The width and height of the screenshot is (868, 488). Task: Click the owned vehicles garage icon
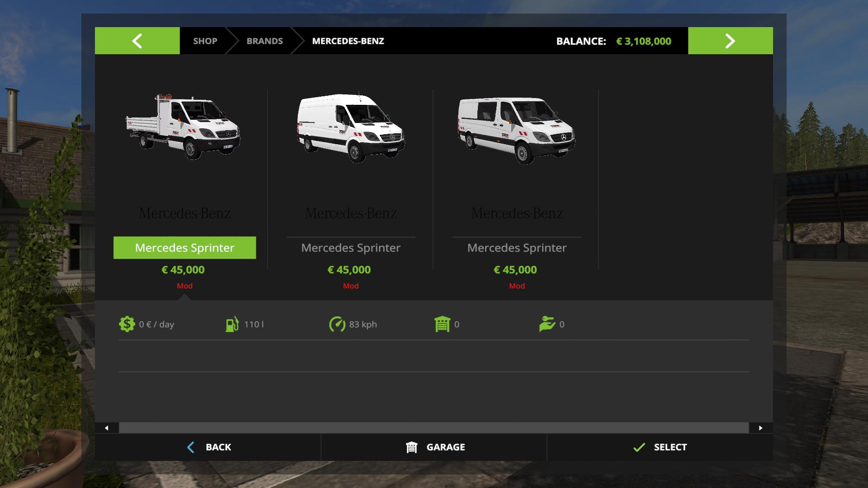[442, 324]
